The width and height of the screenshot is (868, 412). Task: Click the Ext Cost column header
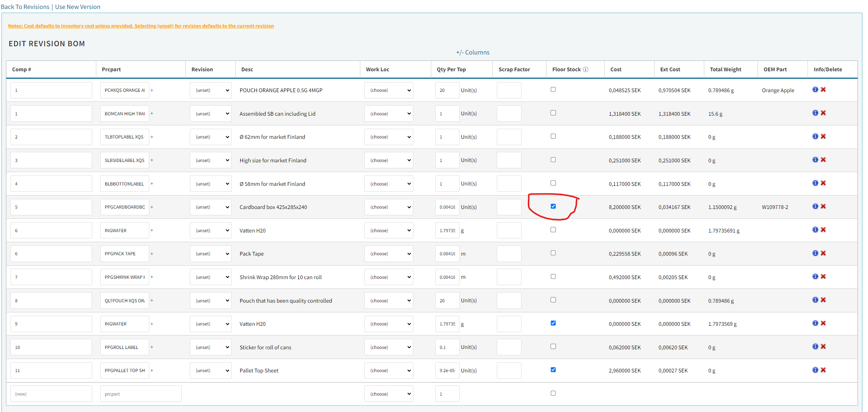coord(670,69)
